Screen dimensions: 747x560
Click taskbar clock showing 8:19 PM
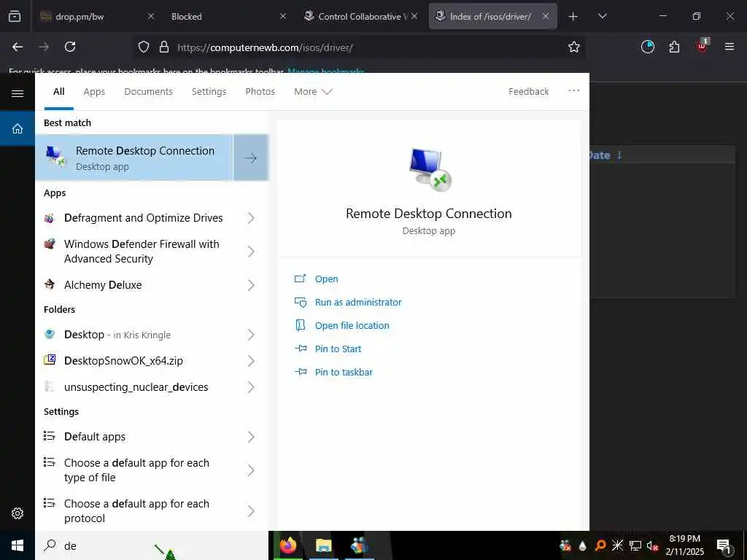[x=685, y=545]
